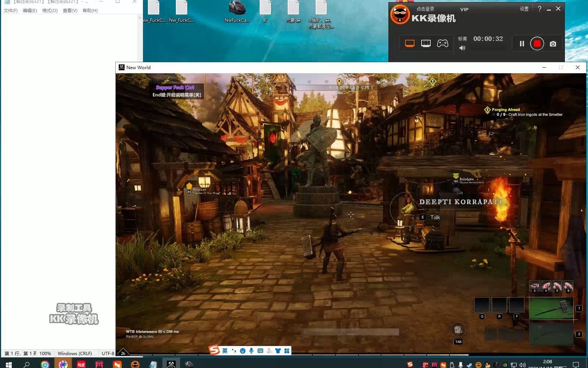This screenshot has height=368, width=588.
Task: Toggle Sogou 英 language mode
Action: (x=225, y=351)
